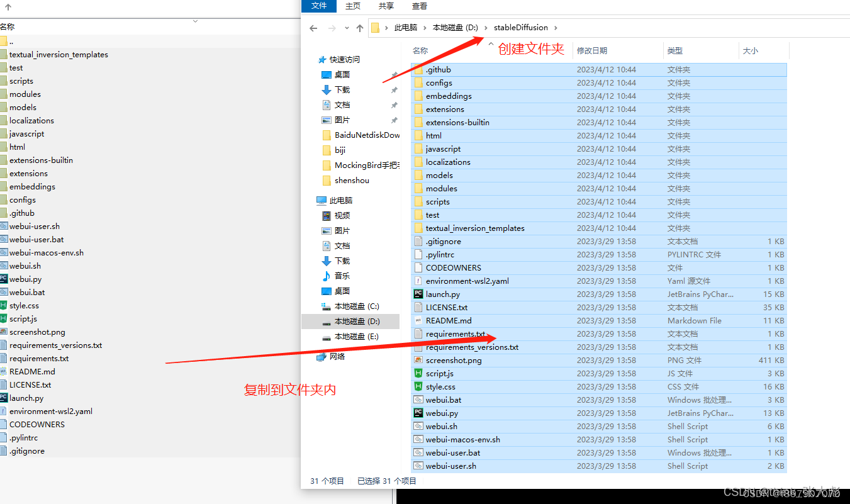
Task: Select extensions-builtin folder row in Explorer
Action: pyautogui.click(x=599, y=122)
